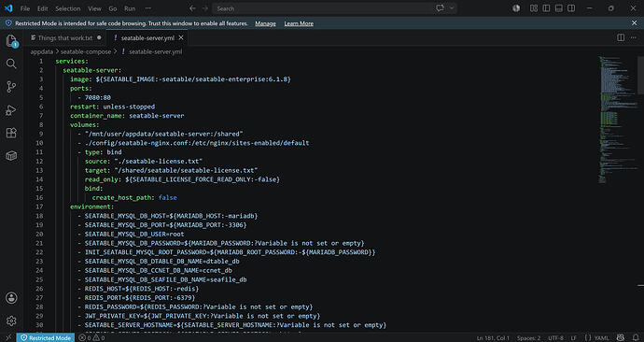Open the View menu

pos(94,8)
